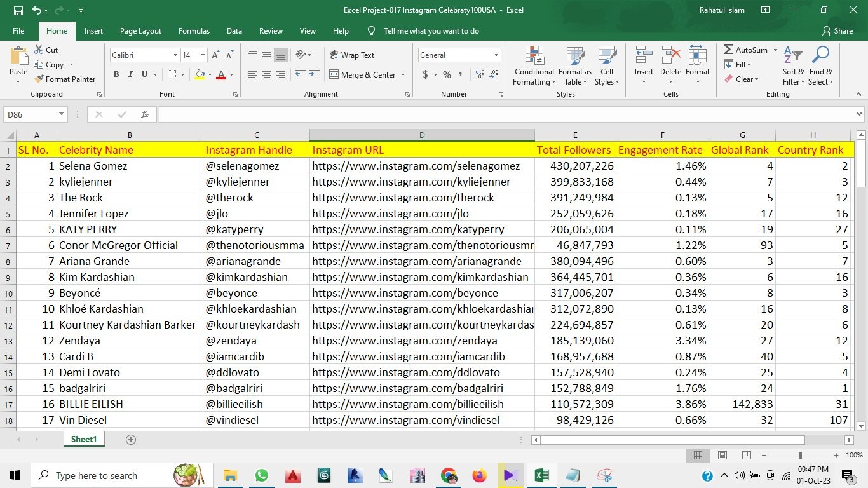Switch to the Insert tab

pyautogui.click(x=93, y=31)
